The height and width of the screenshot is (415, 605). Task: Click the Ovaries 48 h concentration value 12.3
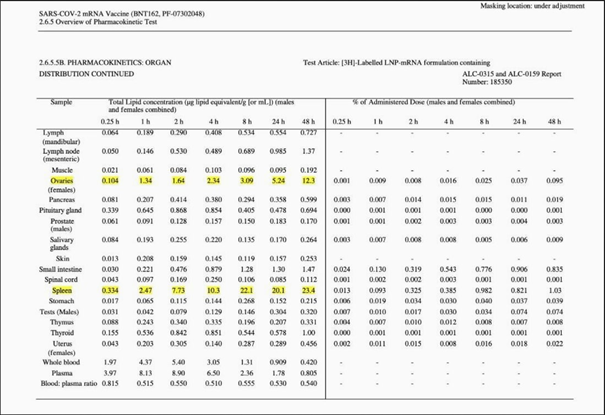click(308, 181)
